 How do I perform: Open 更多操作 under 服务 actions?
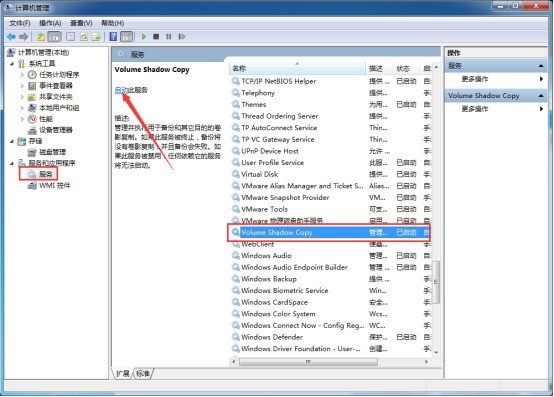tap(475, 79)
